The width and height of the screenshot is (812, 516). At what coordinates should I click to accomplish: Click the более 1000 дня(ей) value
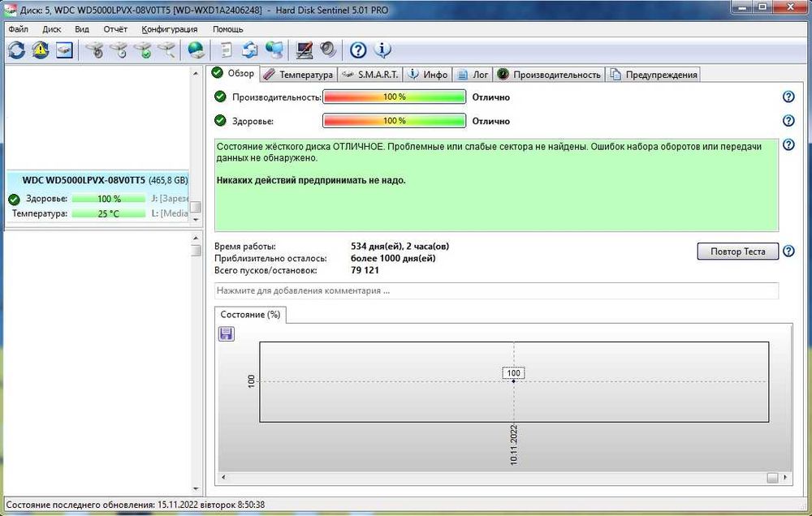point(393,258)
